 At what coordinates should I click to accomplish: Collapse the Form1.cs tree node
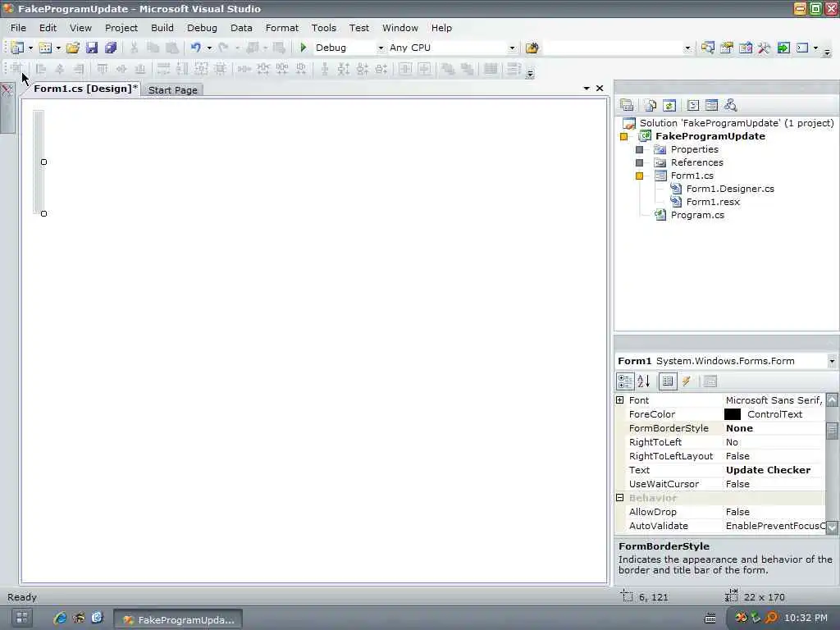639,176
